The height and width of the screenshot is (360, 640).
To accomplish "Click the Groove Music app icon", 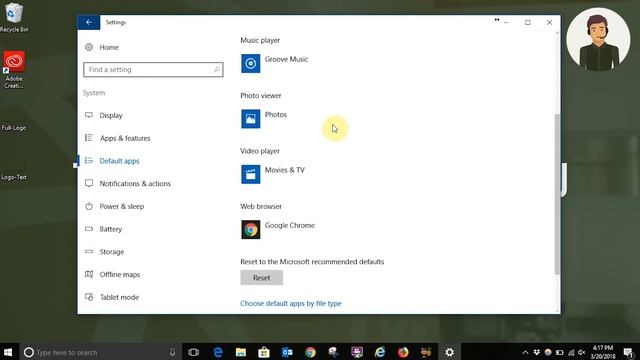I will coord(250,63).
